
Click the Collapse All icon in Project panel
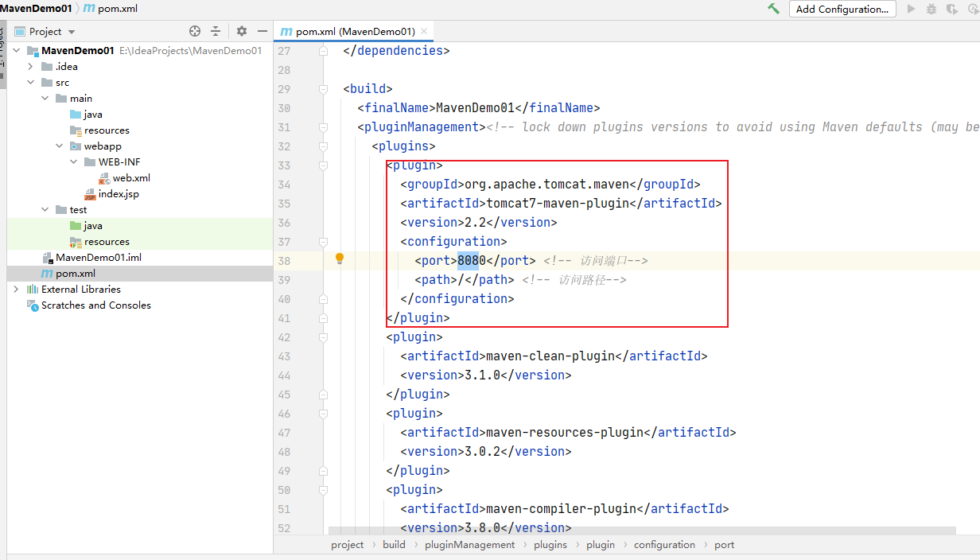coord(216,31)
